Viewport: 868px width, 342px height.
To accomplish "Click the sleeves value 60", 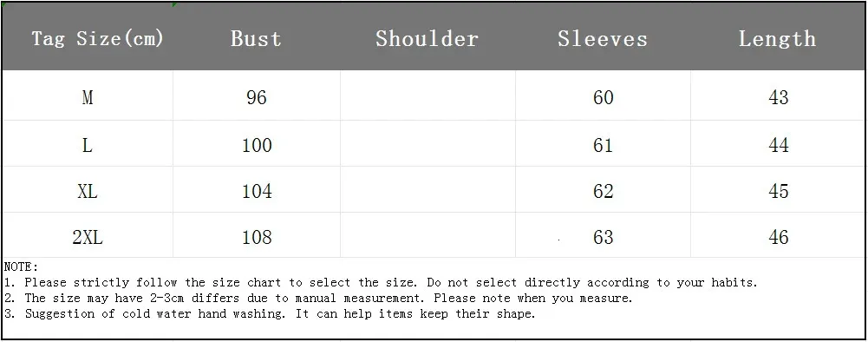I will pos(603,97).
